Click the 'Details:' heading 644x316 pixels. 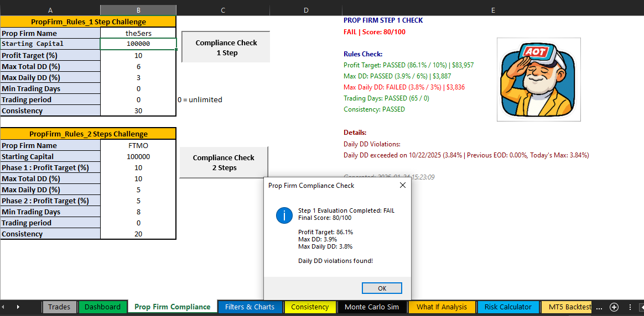pyautogui.click(x=355, y=133)
